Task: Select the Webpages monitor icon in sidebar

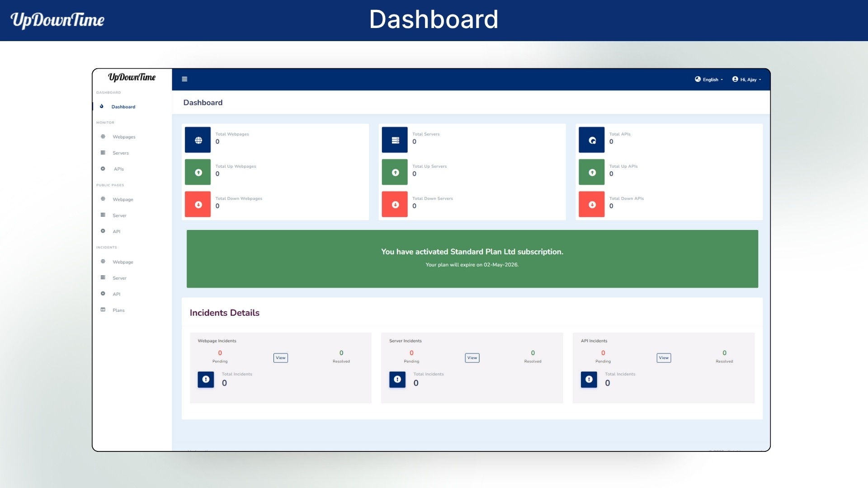Action: tap(103, 136)
